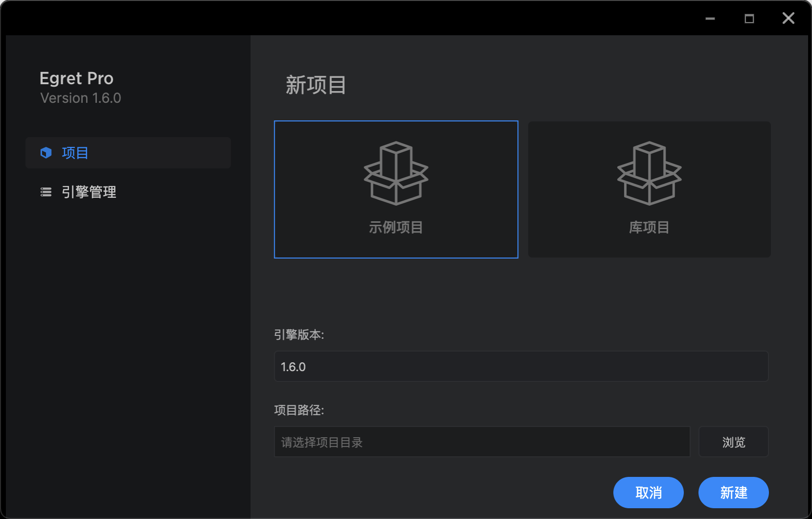Select the 库项目 box icon
This screenshot has height=519, width=812.
[x=649, y=173]
